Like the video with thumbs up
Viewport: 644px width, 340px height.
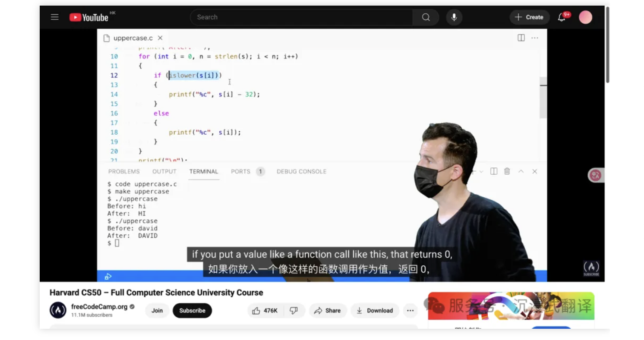265,311
